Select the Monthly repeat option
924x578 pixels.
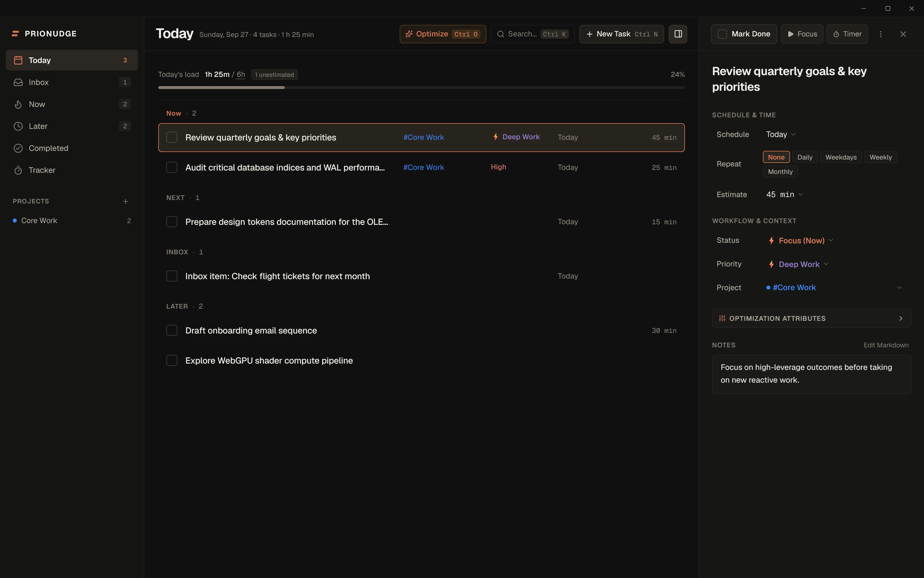click(780, 172)
